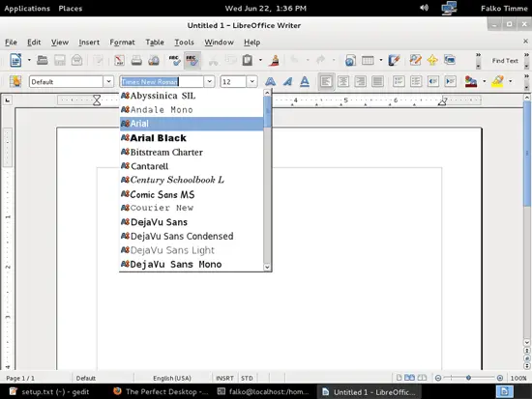
Task: Toggle Align Left paragraph alignment
Action: (x=326, y=81)
